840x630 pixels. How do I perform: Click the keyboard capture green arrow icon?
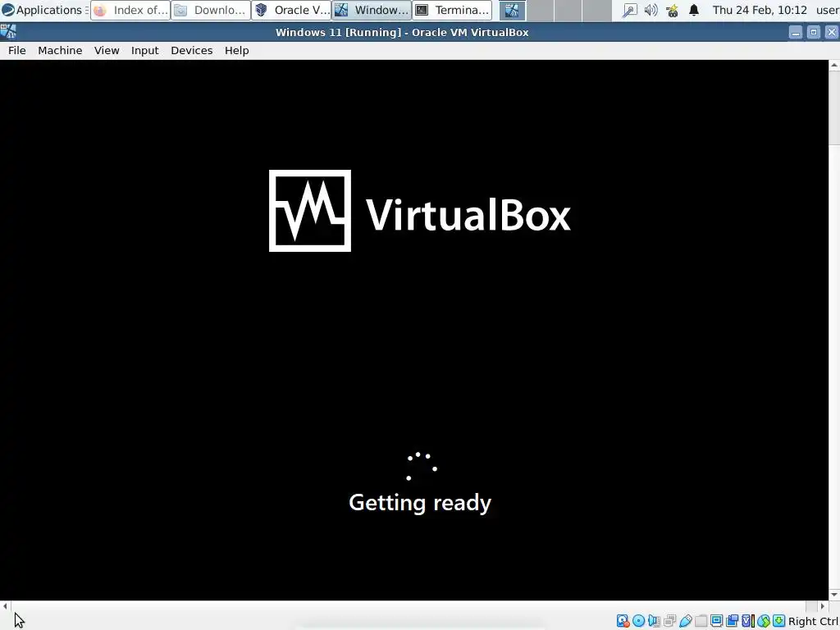point(779,621)
